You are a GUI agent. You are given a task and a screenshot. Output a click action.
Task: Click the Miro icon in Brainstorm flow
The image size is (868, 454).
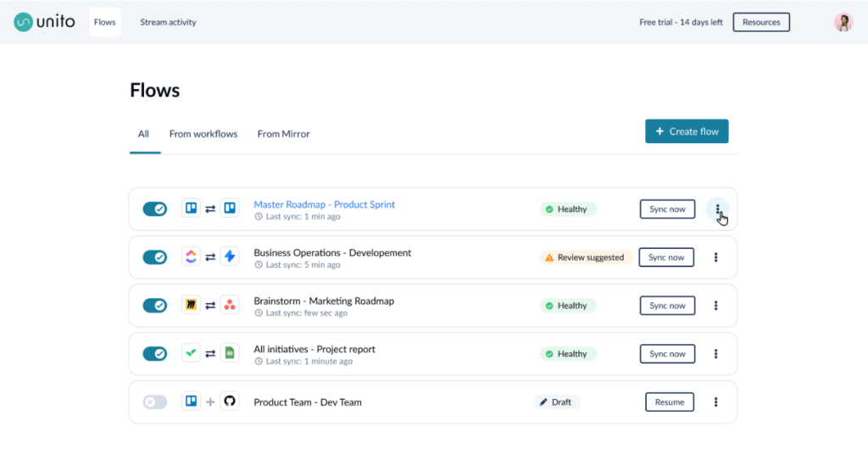(x=192, y=305)
